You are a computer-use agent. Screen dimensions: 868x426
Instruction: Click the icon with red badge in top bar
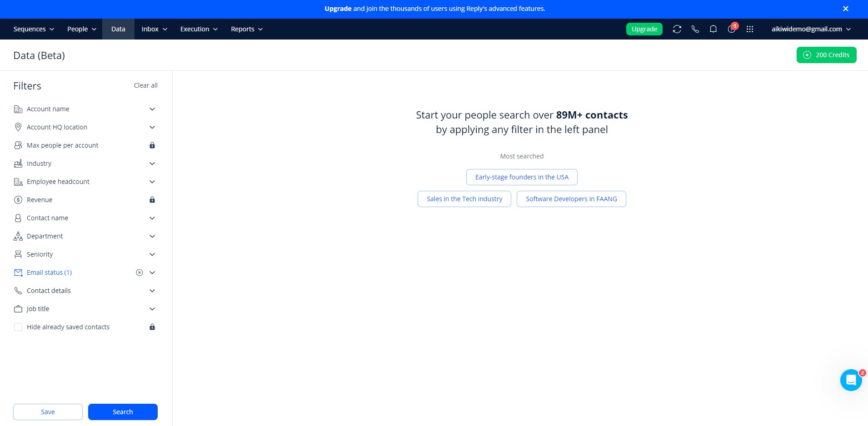coord(732,29)
